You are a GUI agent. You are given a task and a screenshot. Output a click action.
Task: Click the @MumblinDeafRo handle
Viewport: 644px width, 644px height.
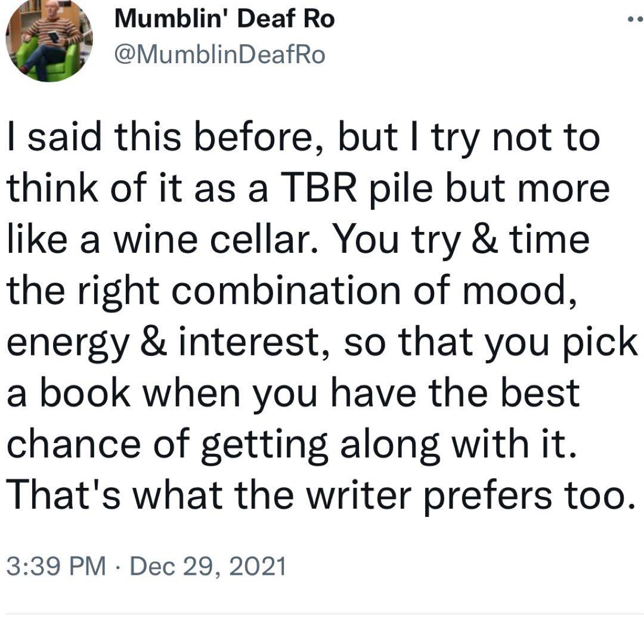220,54
